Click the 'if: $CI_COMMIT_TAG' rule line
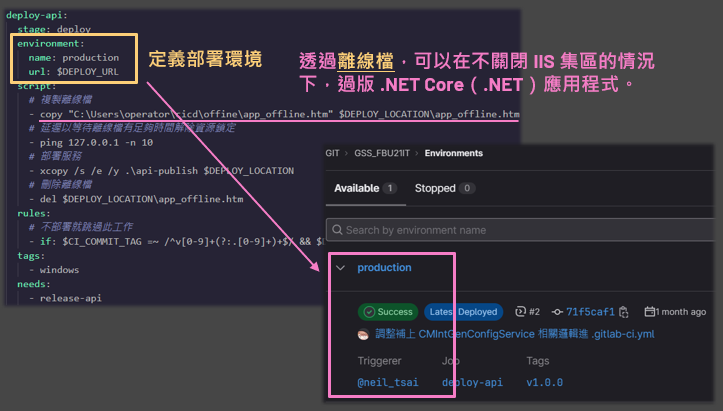723x411 pixels. click(x=177, y=241)
